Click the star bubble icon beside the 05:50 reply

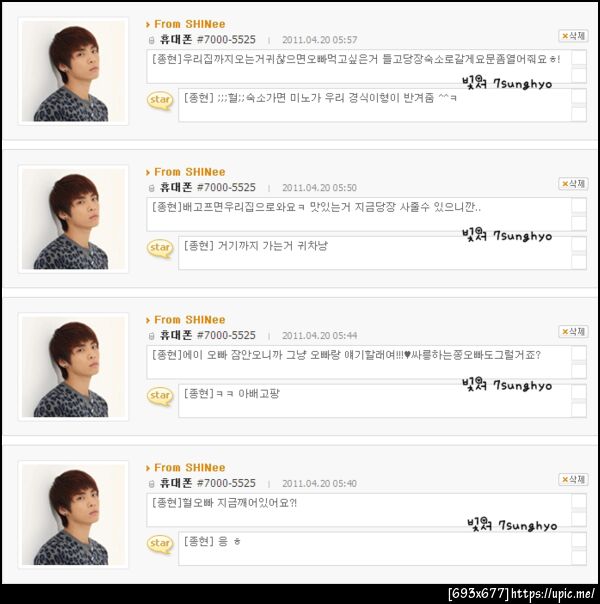tap(160, 248)
